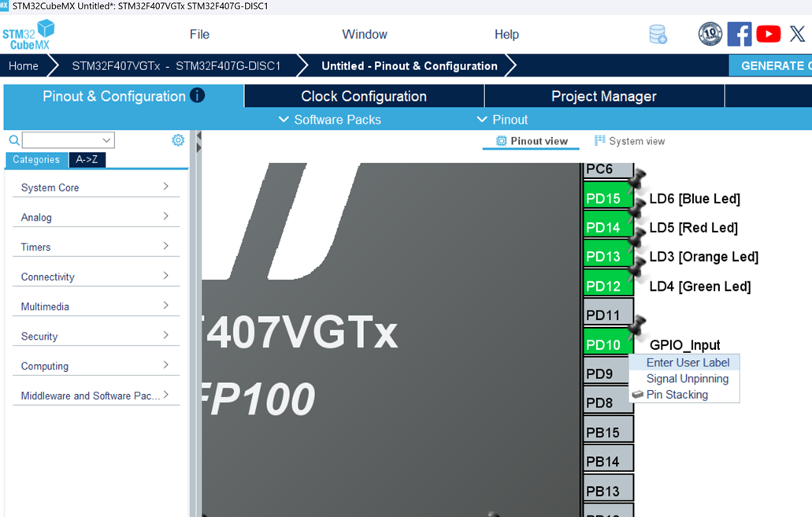Expand the Timers category
This screenshot has width=812, height=517.
coord(96,247)
